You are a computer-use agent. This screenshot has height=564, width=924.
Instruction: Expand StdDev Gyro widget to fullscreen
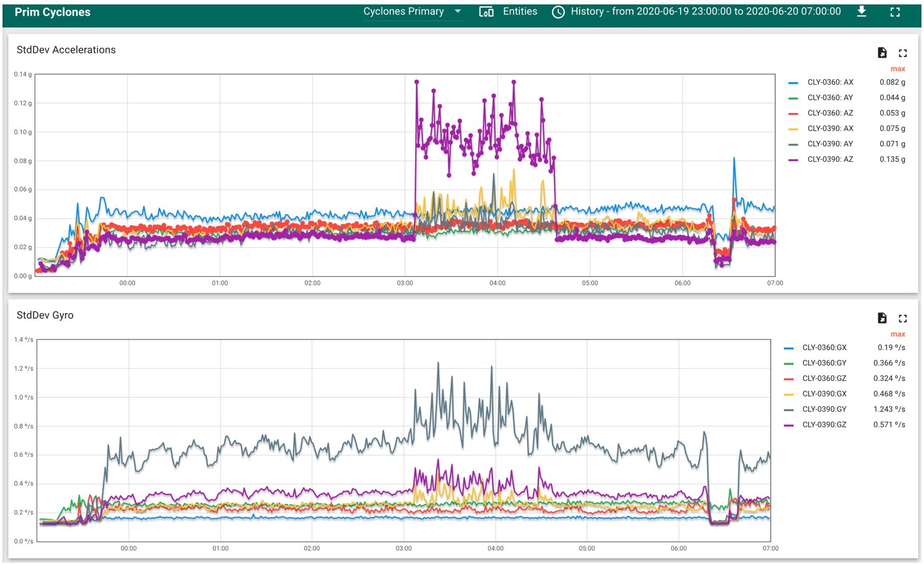point(903,319)
